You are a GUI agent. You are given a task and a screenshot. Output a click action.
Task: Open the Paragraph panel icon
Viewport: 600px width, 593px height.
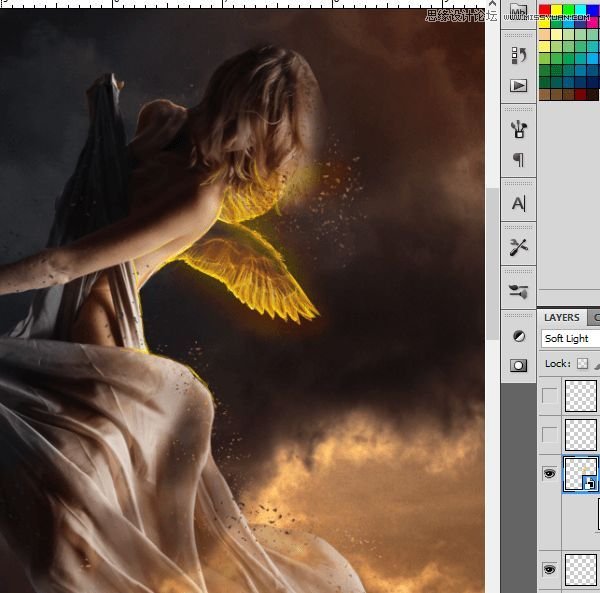pos(518,160)
